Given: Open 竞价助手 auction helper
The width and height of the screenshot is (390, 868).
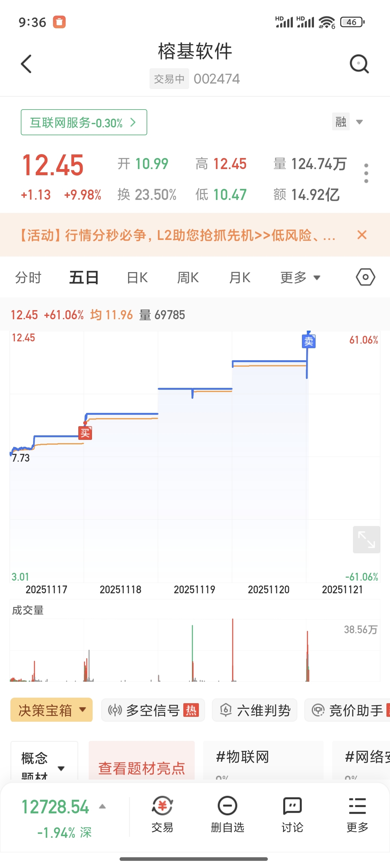Looking at the screenshot, I should pos(347,710).
